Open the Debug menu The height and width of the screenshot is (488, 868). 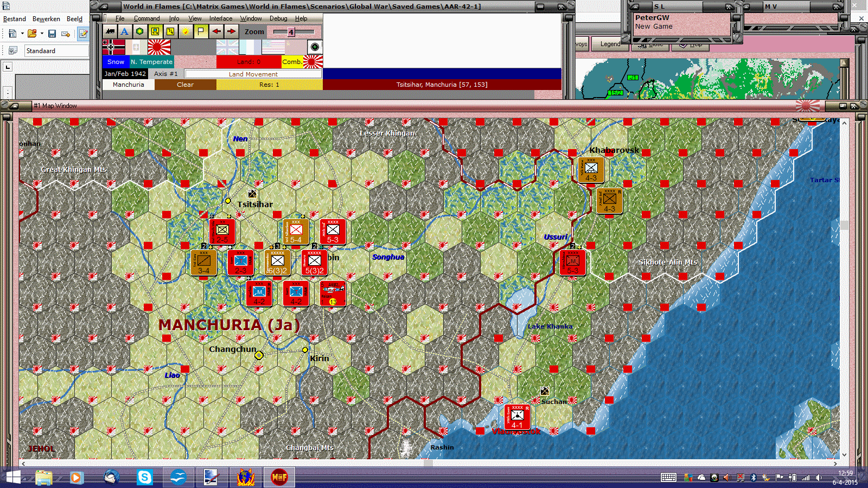click(x=278, y=18)
